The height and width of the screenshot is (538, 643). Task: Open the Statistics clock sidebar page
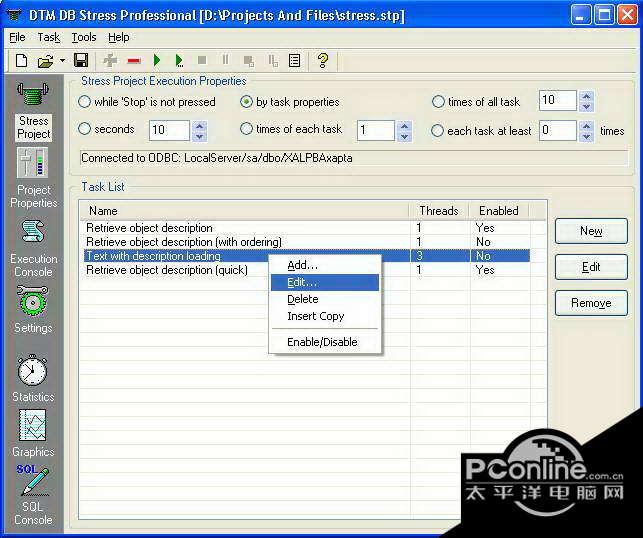(x=33, y=378)
